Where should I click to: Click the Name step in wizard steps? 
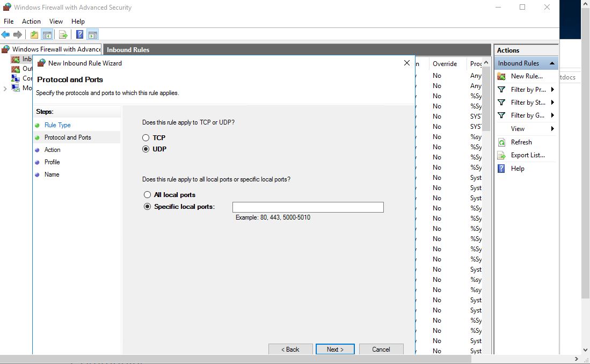52,174
